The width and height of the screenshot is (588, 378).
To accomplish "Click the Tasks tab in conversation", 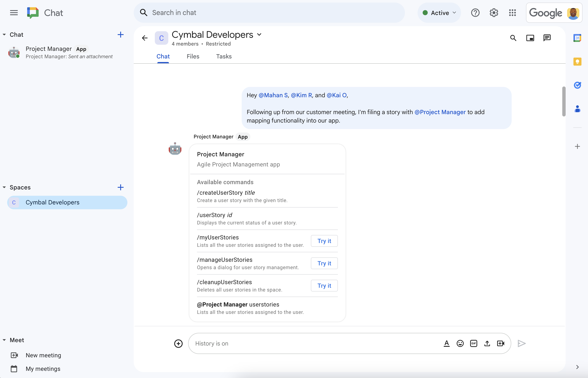I will (224, 56).
